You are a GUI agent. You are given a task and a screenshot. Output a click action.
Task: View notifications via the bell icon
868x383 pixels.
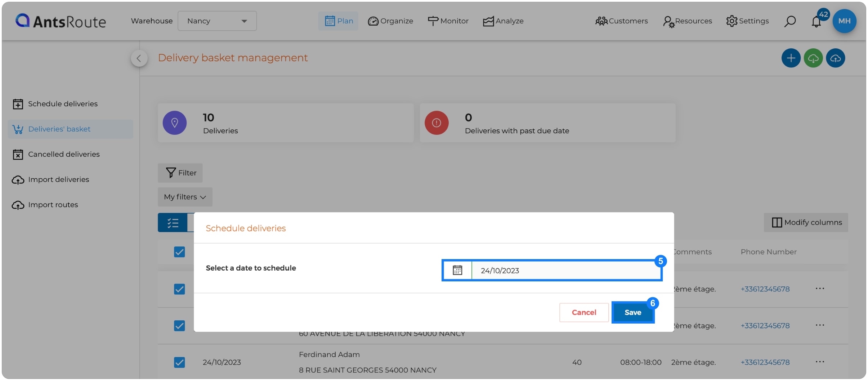816,22
